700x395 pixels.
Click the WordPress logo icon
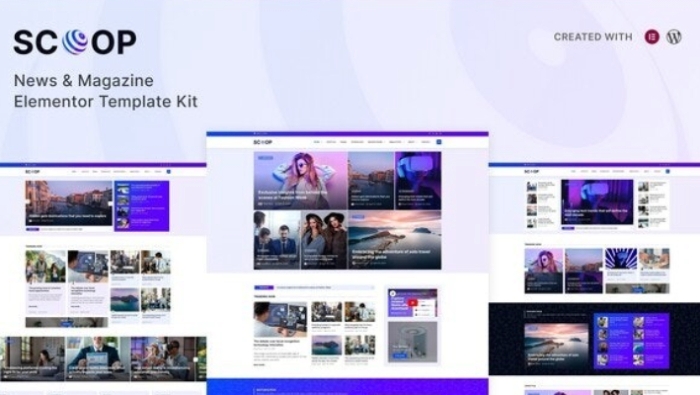pyautogui.click(x=674, y=37)
